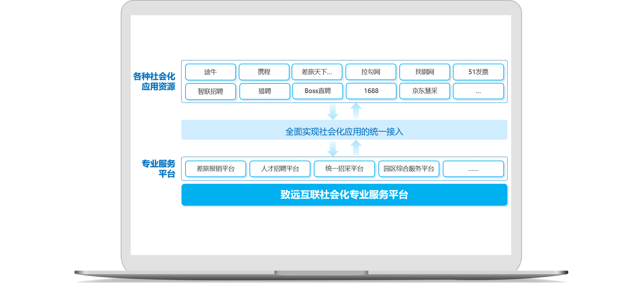Choose the 拉勾网 resource box

(x=371, y=72)
